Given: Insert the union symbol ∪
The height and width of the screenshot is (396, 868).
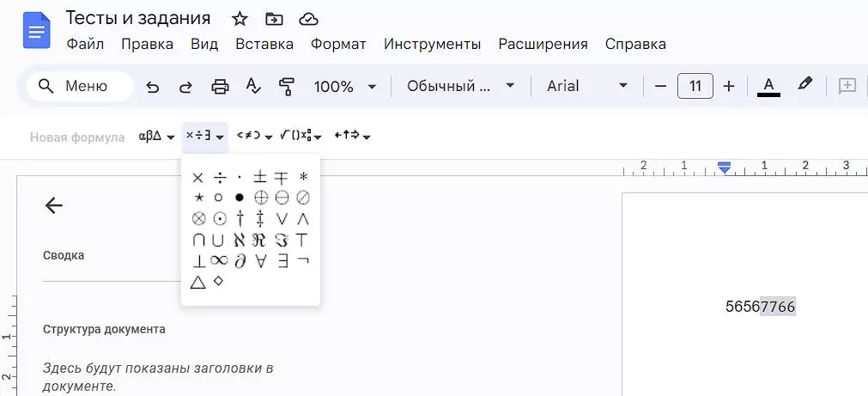Looking at the screenshot, I should click(218, 241).
